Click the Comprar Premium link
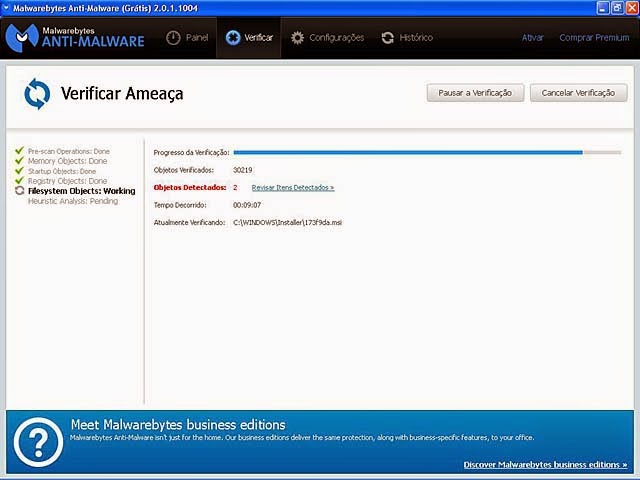The image size is (640, 480). (594, 38)
